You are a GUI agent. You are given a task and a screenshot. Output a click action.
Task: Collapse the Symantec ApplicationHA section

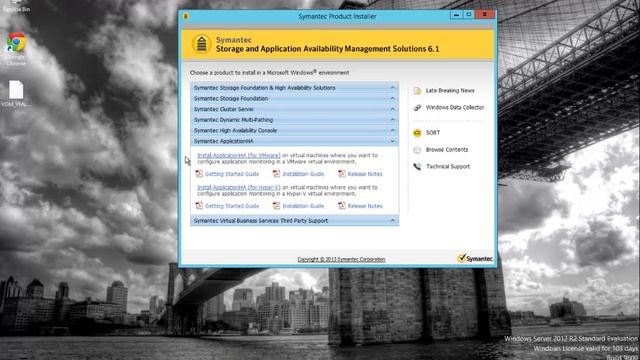[x=294, y=141]
